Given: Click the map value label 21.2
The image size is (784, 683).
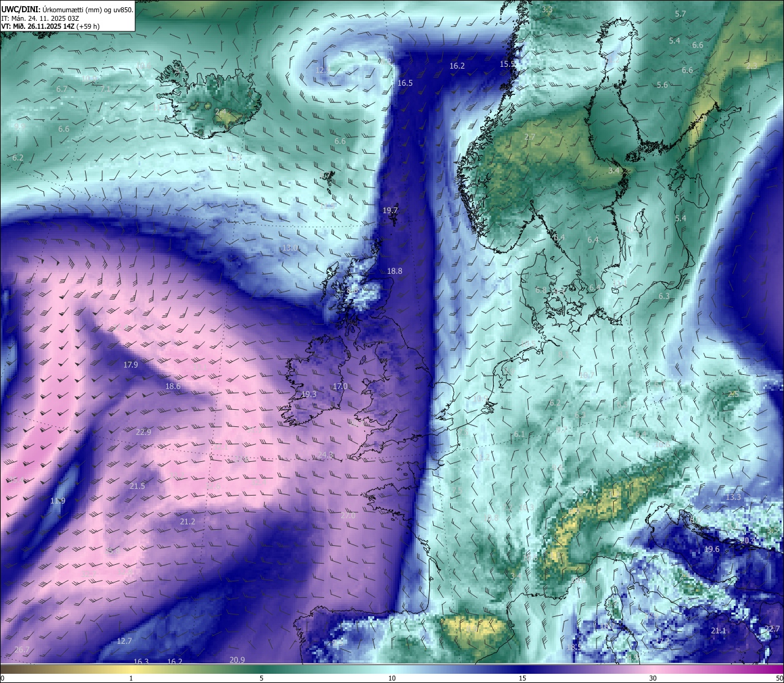Looking at the screenshot, I should point(187,522).
